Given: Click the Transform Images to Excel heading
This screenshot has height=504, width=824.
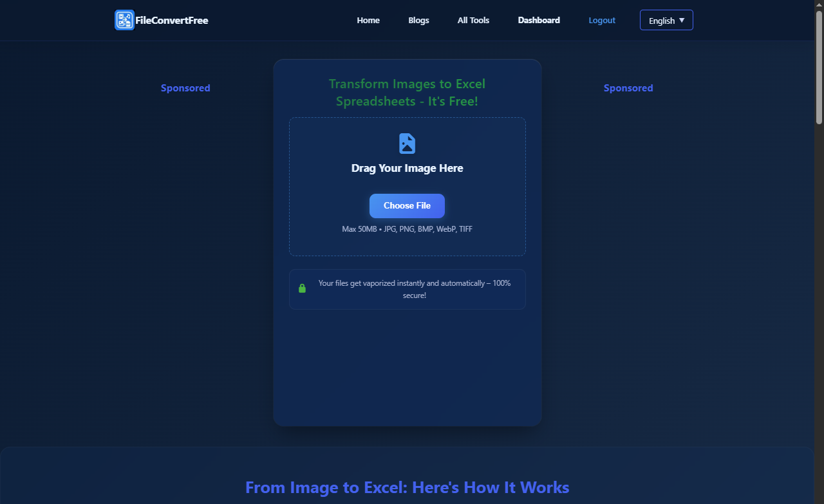Looking at the screenshot, I should 407,92.
